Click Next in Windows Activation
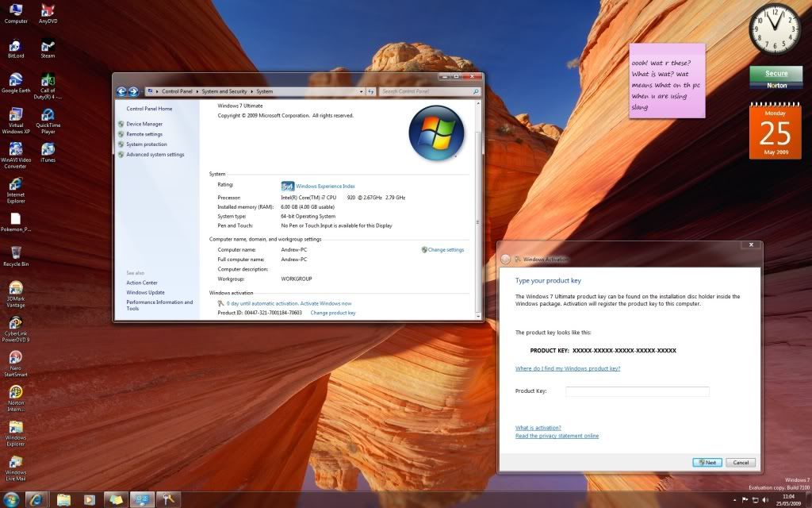812x508 pixels. point(707,463)
